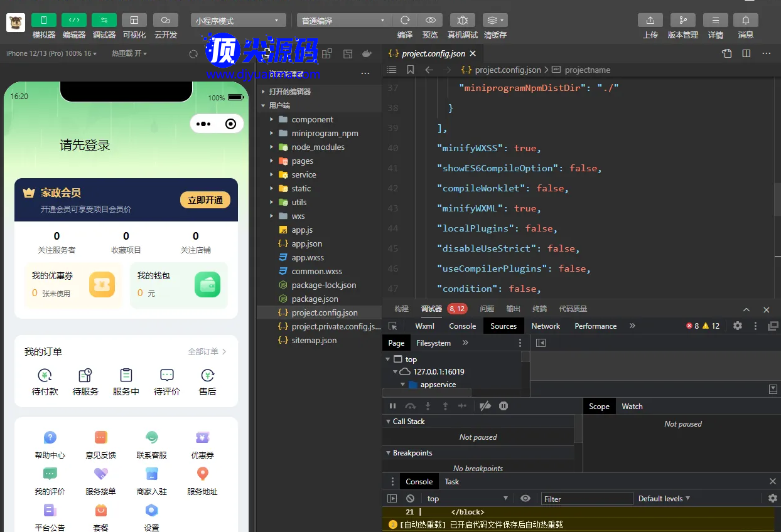The width and height of the screenshot is (781, 532).
Task: Click the editor vertical scrollbar
Action: click(777, 201)
